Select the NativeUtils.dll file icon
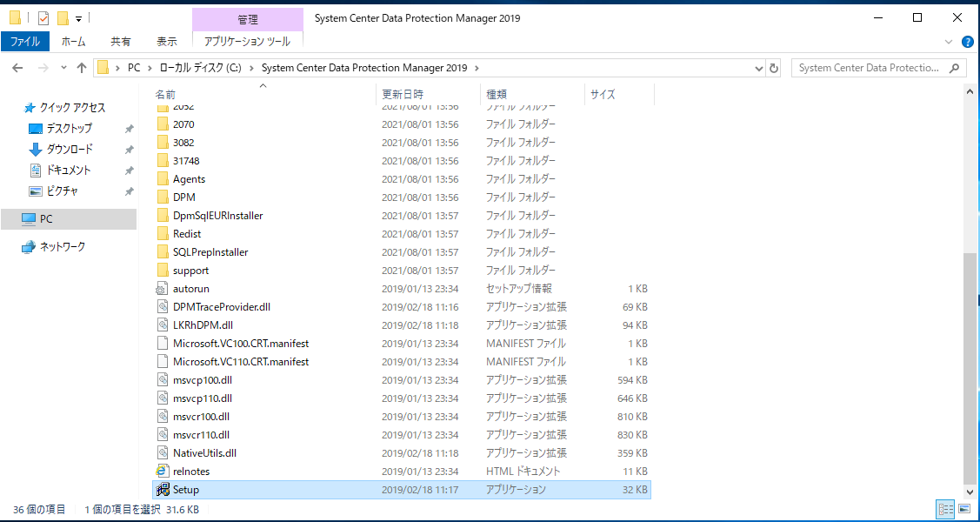The width and height of the screenshot is (980, 522). click(x=163, y=452)
